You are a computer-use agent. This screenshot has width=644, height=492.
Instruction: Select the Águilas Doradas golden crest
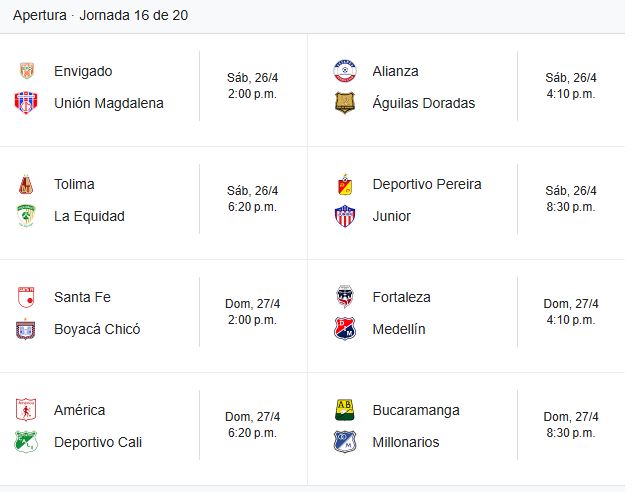(x=345, y=103)
